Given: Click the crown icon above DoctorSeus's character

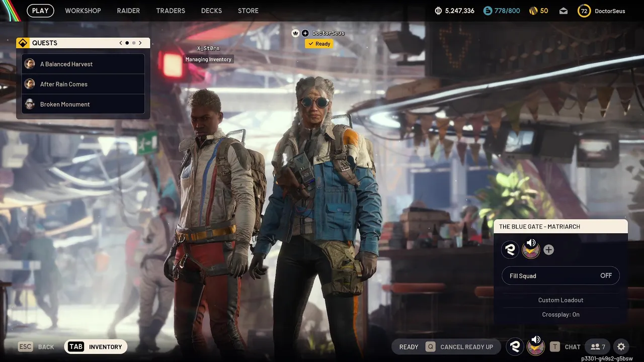Looking at the screenshot, I should (x=295, y=33).
